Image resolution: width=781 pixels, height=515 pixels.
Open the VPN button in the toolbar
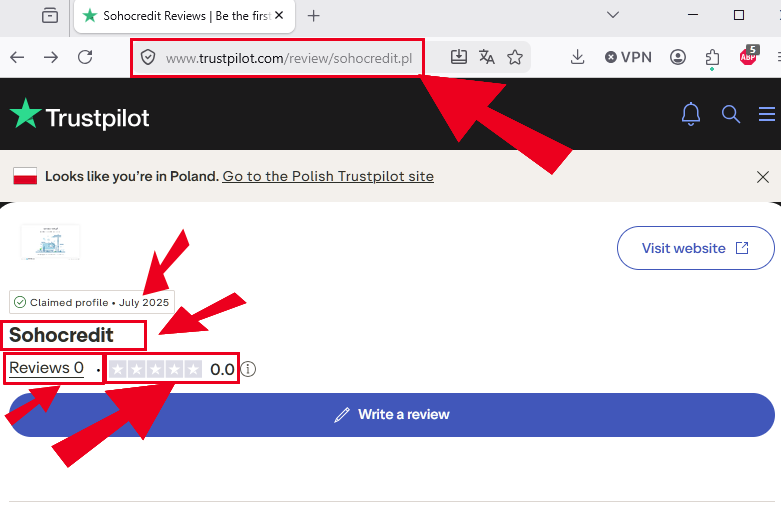pos(628,57)
